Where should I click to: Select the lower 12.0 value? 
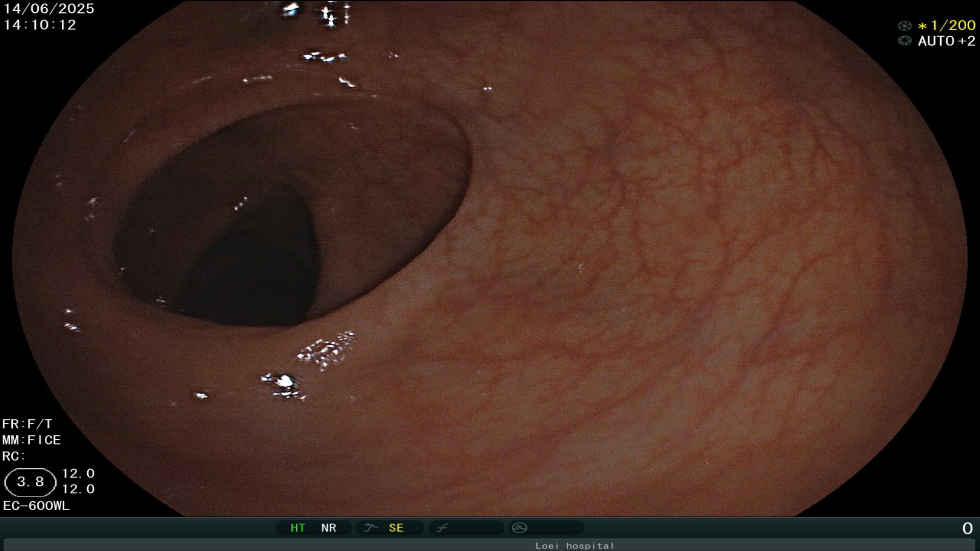pyautogui.click(x=78, y=489)
